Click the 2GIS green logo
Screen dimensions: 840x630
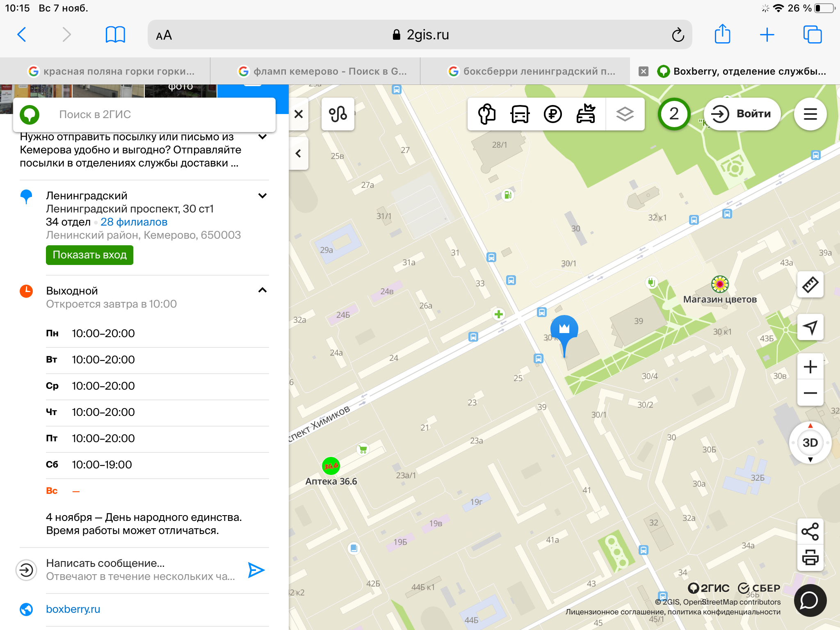tap(30, 114)
